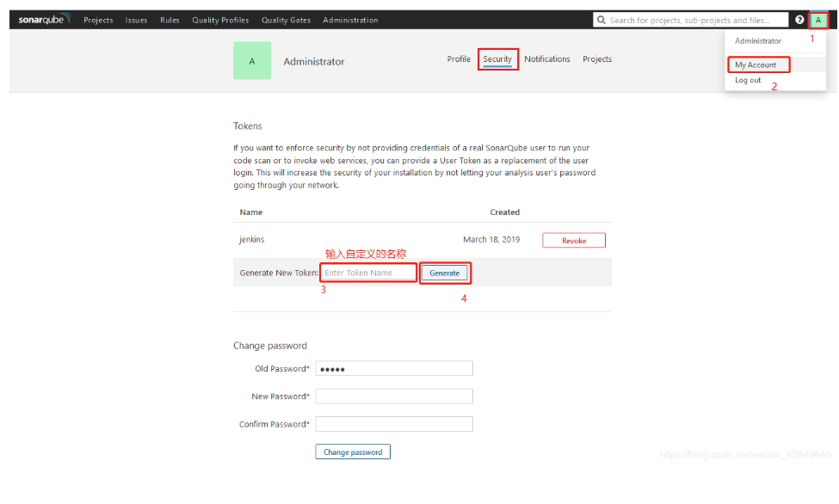Open the help question mark icon
The width and height of the screenshot is (839, 504).
[799, 20]
